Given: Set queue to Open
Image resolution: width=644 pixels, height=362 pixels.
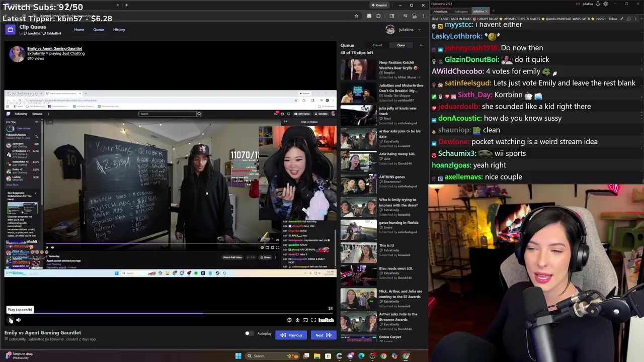Looking at the screenshot, I should pyautogui.click(x=401, y=45).
